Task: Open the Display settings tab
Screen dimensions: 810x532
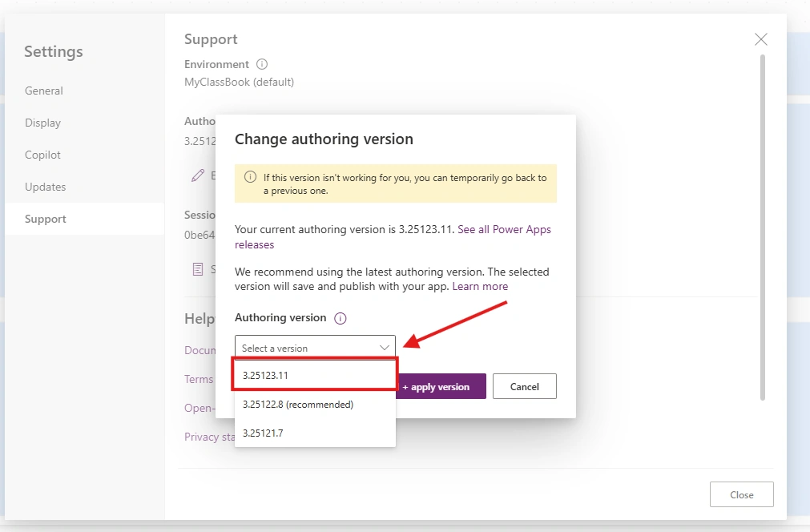Action: pos(85,123)
